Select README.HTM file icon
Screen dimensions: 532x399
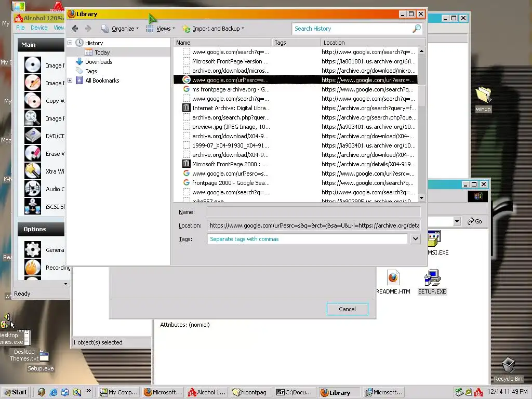tap(393, 282)
